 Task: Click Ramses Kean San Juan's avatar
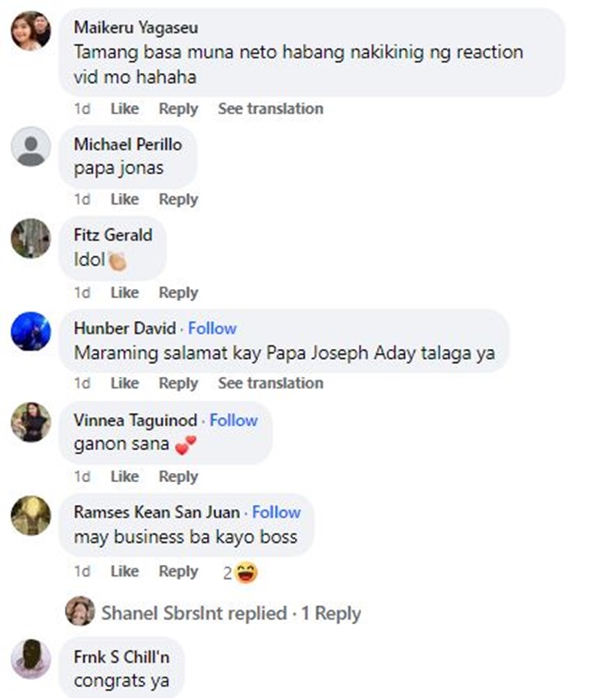pos(31,516)
